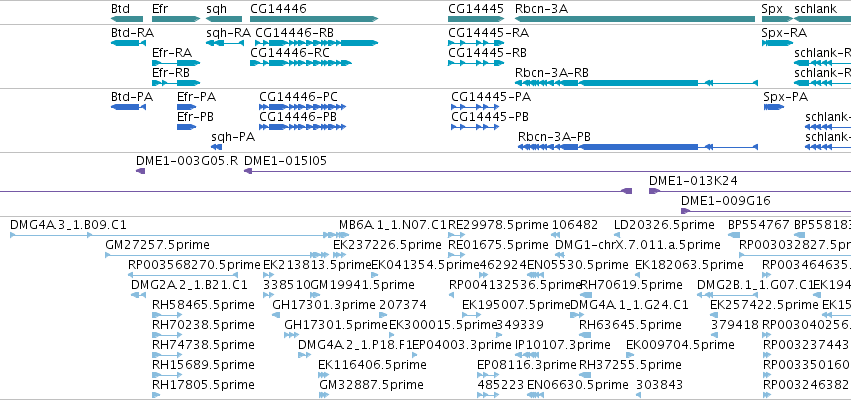Click the 'EK237226.5prime' EST label
851x400 pixels.
pyautogui.click(x=388, y=246)
